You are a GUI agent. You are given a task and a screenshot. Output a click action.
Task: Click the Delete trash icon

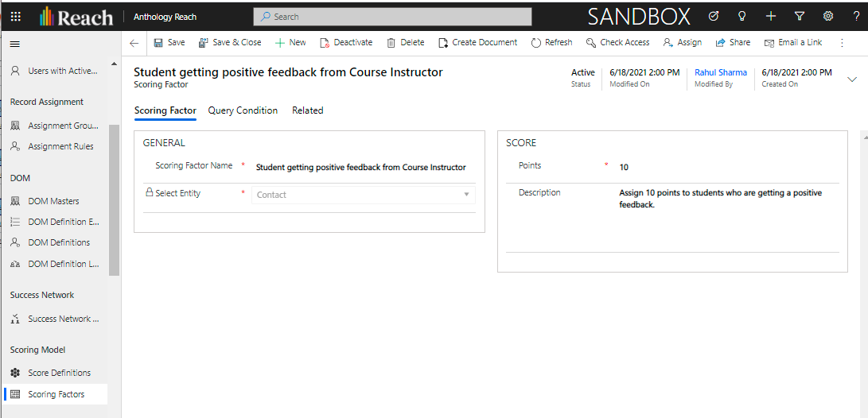(391, 43)
